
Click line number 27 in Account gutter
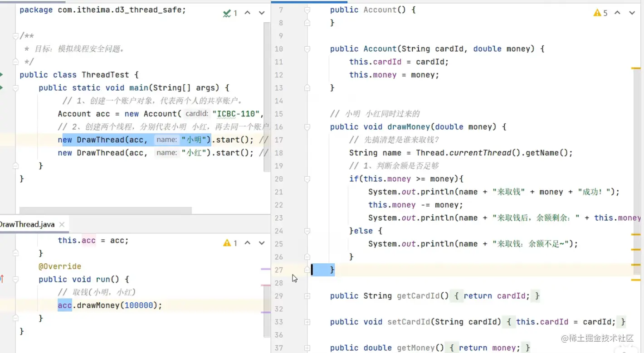[278, 270]
